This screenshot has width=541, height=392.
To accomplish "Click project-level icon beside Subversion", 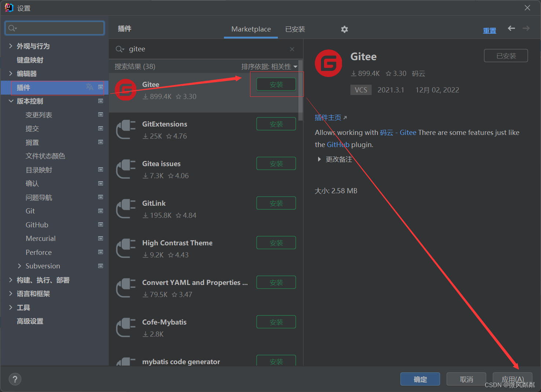I will [101, 266].
